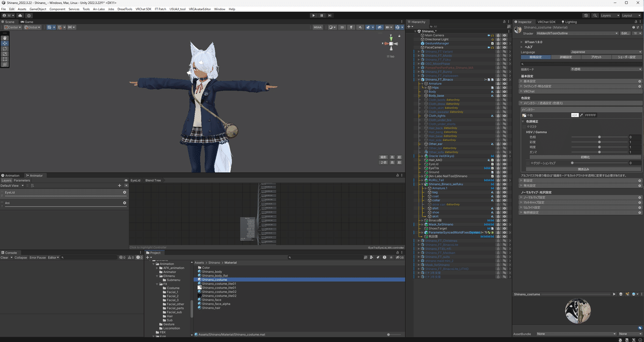Open the Language dropdown set to Japanese
Viewport: 644px width, 342px height.
605,52
